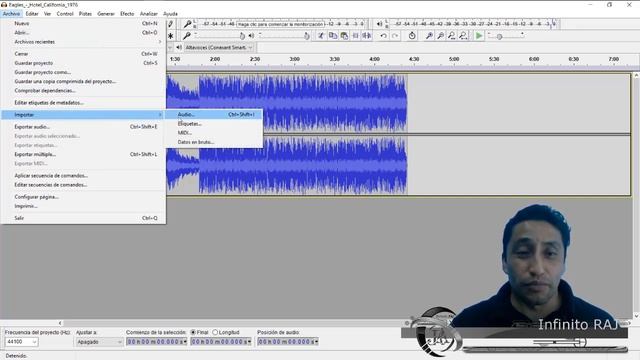This screenshot has width=640, height=360.
Task: Click the 5:00 mark on timeline ruler
Action: [x=454, y=59]
